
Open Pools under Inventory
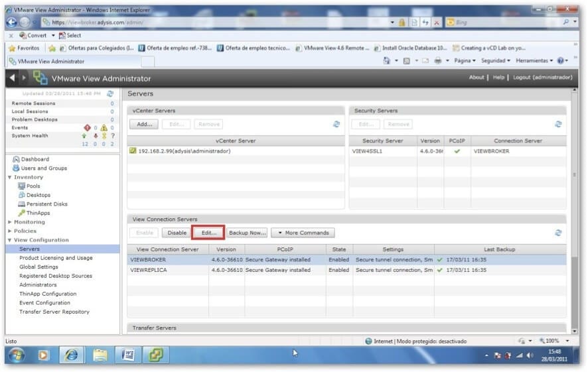click(33, 186)
